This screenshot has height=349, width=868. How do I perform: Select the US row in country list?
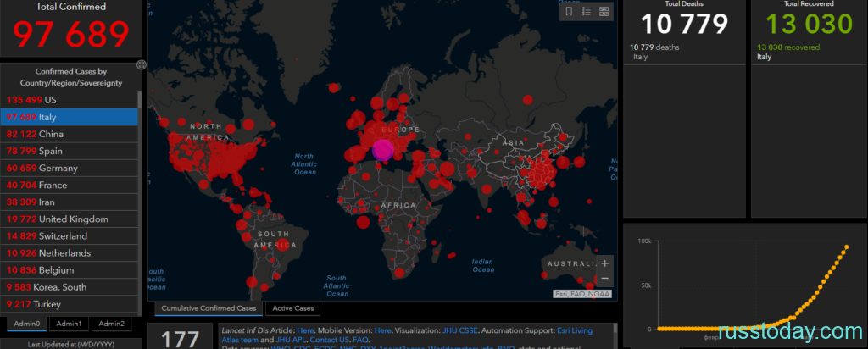pyautogui.click(x=69, y=100)
